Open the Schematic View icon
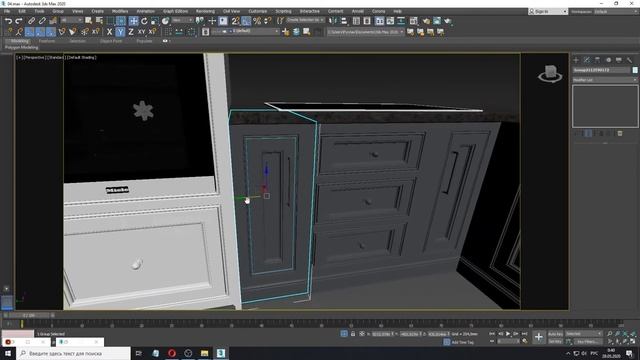 click(401, 20)
